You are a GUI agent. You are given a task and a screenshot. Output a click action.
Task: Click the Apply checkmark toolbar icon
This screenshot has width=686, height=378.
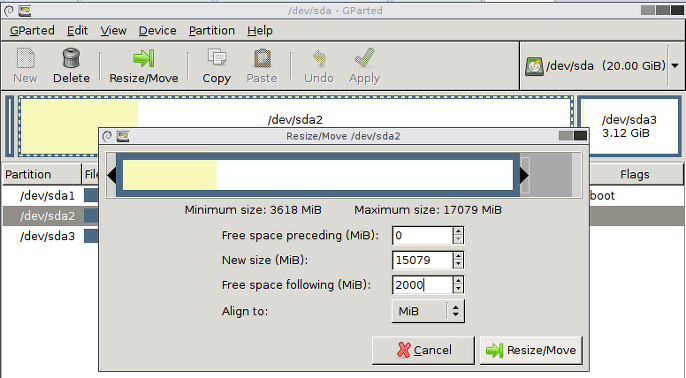pyautogui.click(x=364, y=58)
